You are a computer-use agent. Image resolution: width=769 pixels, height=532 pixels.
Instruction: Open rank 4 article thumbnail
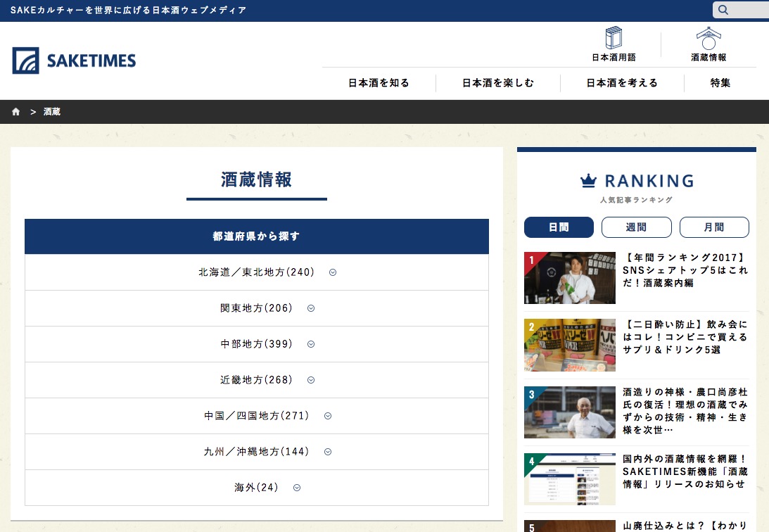coord(569,479)
